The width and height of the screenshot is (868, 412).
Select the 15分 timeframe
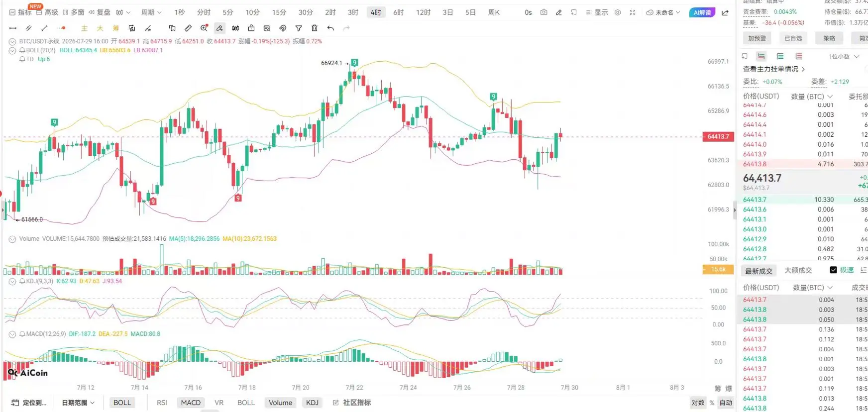[x=279, y=12]
